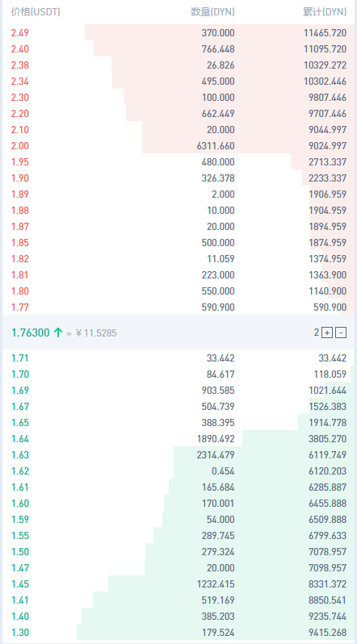Choose the 1.45 bid with 1232.415 quantity

tap(178, 583)
